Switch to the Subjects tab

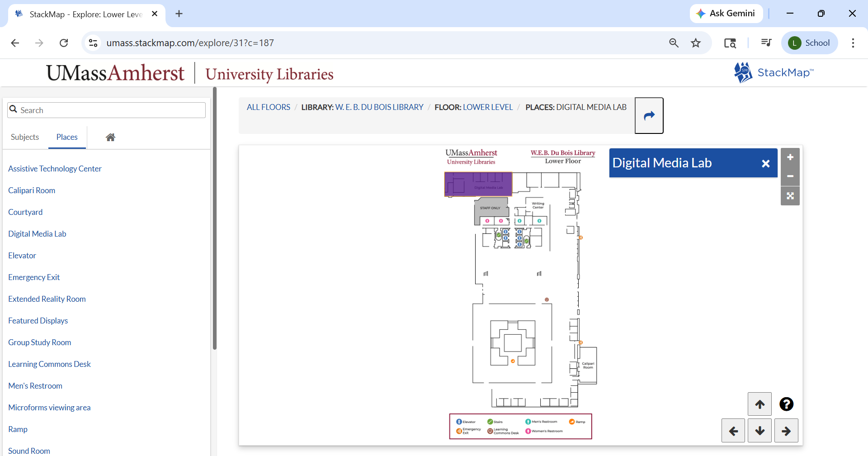[25, 137]
